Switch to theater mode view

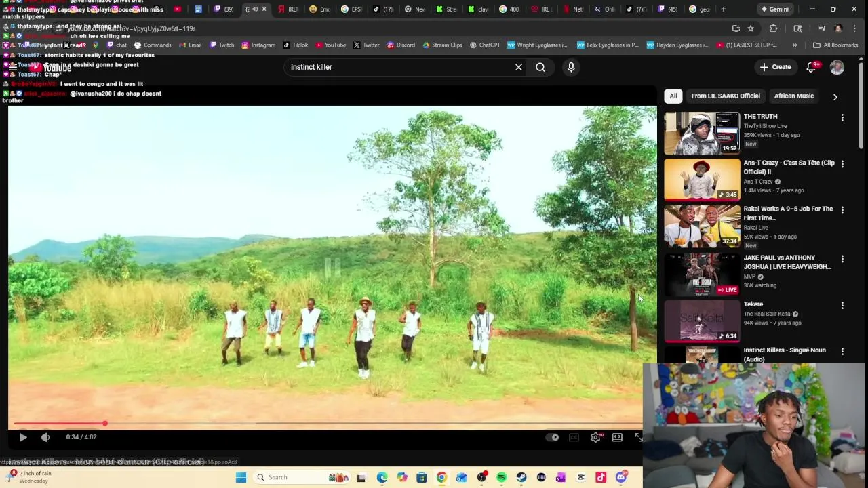pyautogui.click(x=617, y=437)
